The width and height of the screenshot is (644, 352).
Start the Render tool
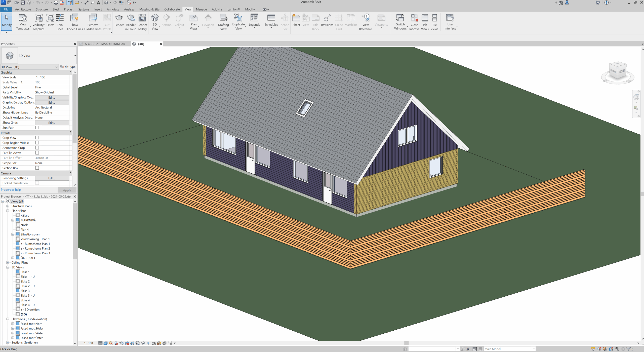point(119,20)
